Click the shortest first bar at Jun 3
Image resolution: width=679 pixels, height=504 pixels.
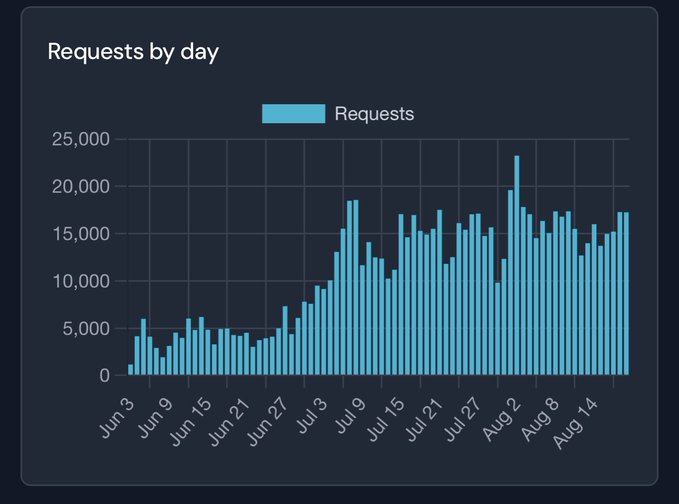coord(130,369)
